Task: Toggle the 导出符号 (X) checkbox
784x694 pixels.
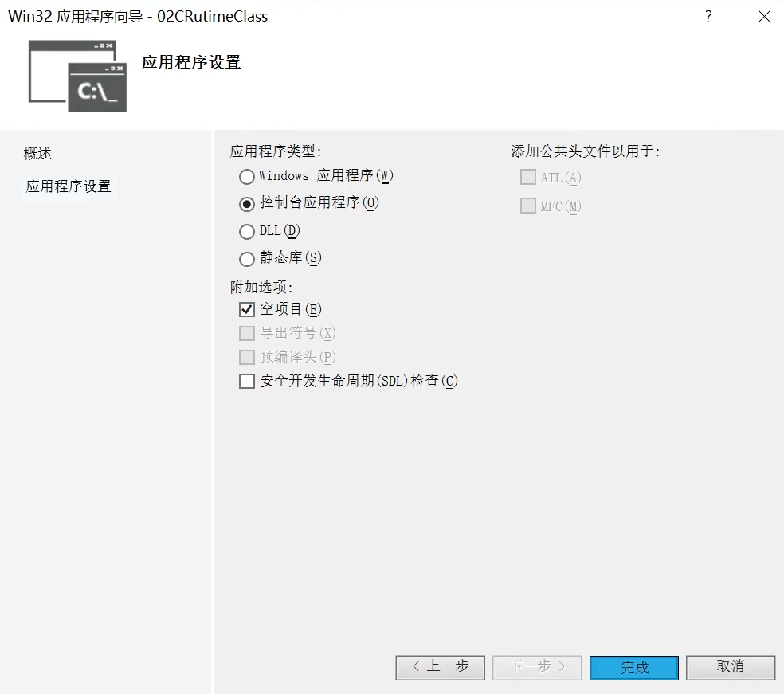Action: pyautogui.click(x=246, y=334)
